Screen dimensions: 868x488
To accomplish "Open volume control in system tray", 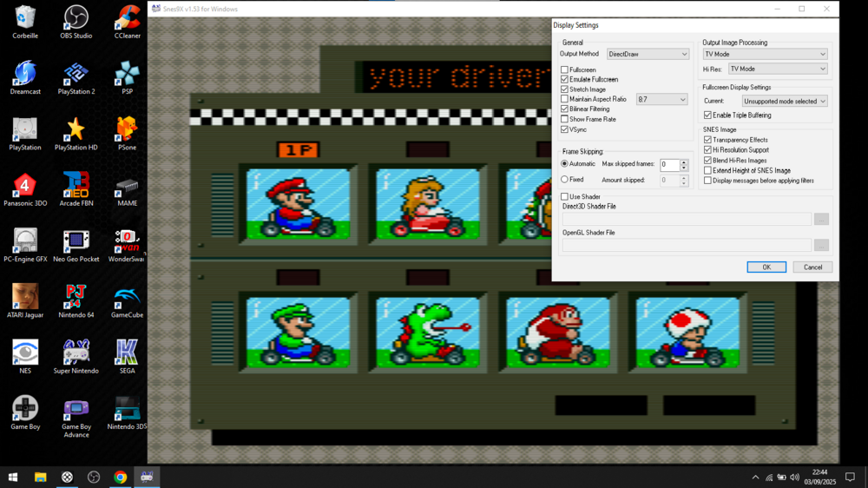I will coord(795,478).
